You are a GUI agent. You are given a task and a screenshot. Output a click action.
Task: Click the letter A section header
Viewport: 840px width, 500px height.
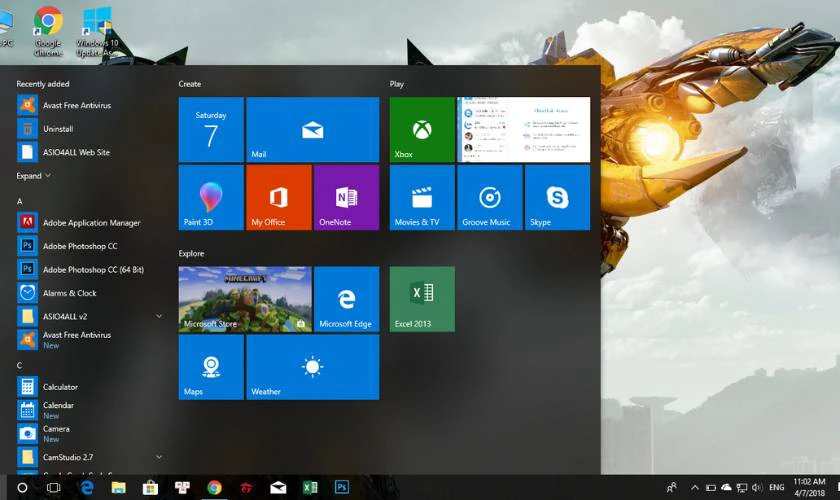[19, 202]
